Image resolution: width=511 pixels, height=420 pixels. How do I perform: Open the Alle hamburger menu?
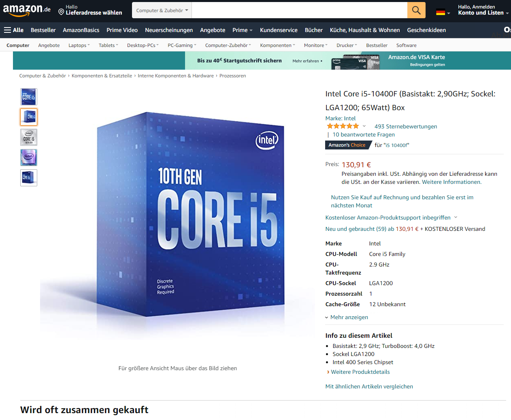(14, 30)
